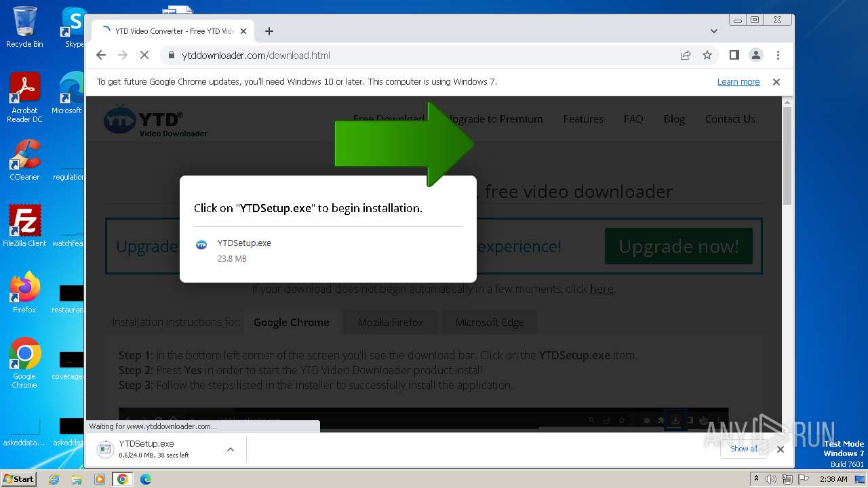Open the askeddata desktop file
This screenshot has width=868, height=488.
[x=24, y=434]
